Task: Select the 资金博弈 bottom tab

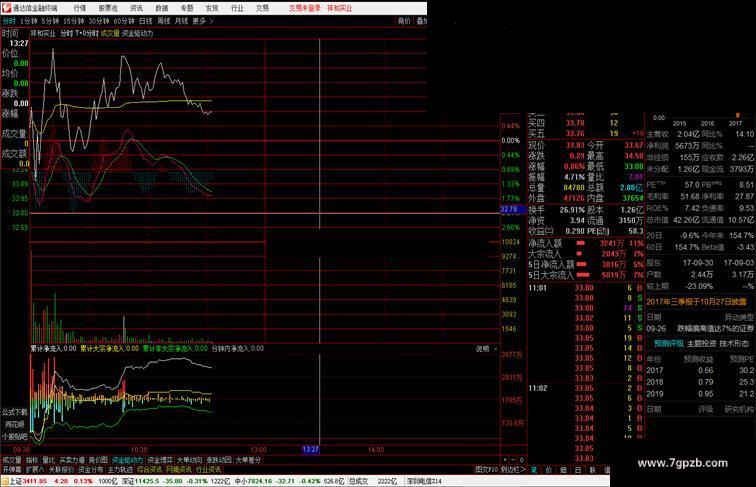Action: pos(160,460)
